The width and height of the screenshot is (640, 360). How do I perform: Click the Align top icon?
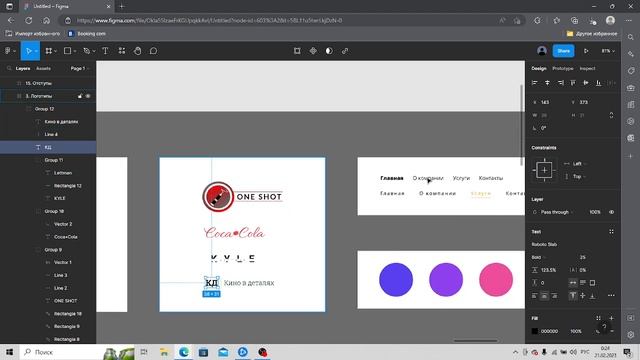(x=573, y=83)
